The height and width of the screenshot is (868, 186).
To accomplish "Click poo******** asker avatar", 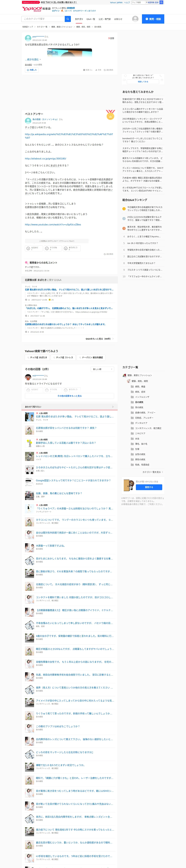I will [x=28, y=38].
